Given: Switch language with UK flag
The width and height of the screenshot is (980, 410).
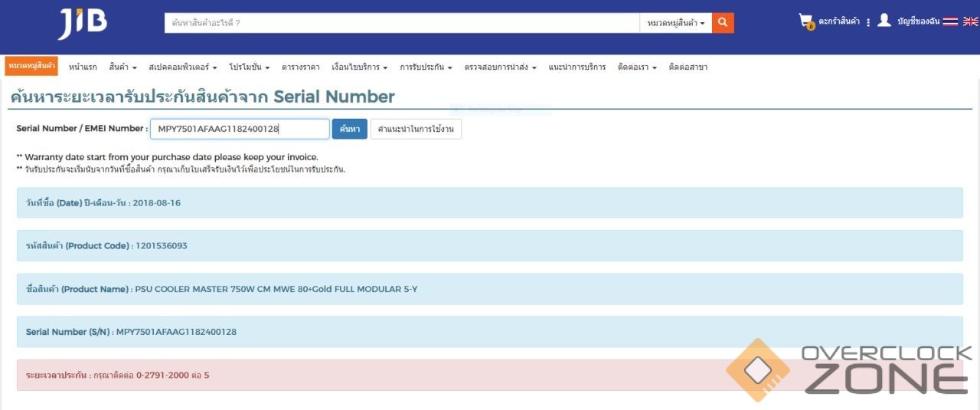Looking at the screenshot, I should click(x=970, y=21).
